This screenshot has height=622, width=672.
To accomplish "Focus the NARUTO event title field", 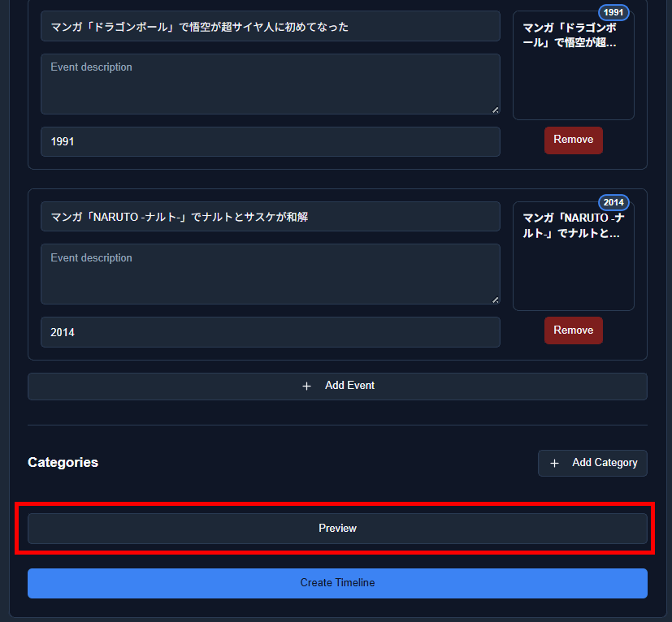I will pos(271,217).
